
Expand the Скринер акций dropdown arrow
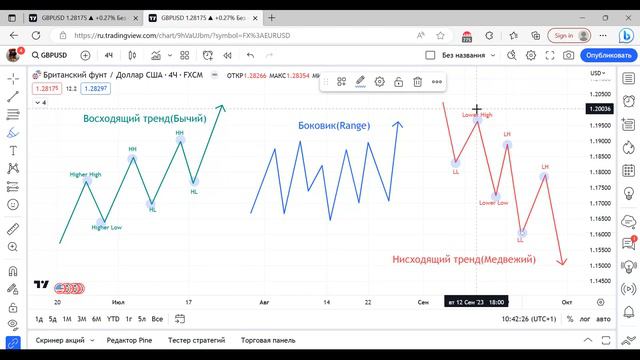pyautogui.click(x=92, y=340)
